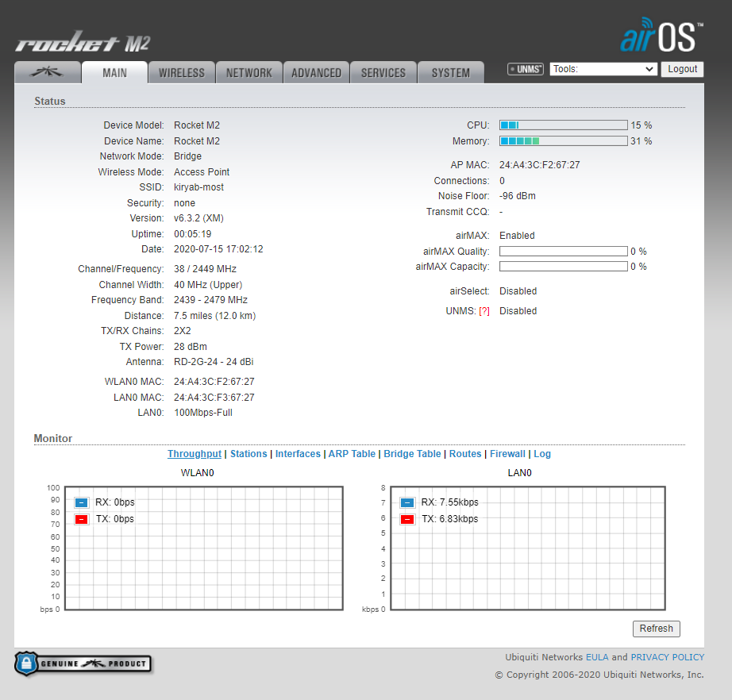
Task: Click the WLAN0 throughput graph
Action: pyautogui.click(x=204, y=548)
